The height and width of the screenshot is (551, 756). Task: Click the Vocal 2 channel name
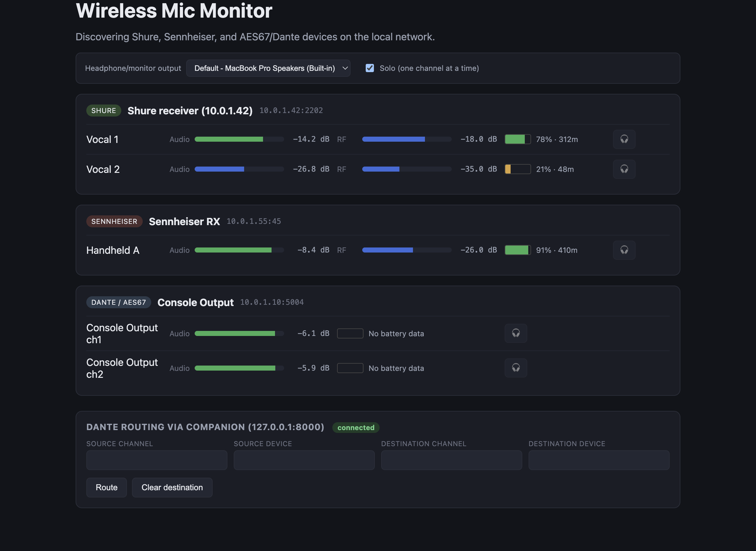(103, 169)
